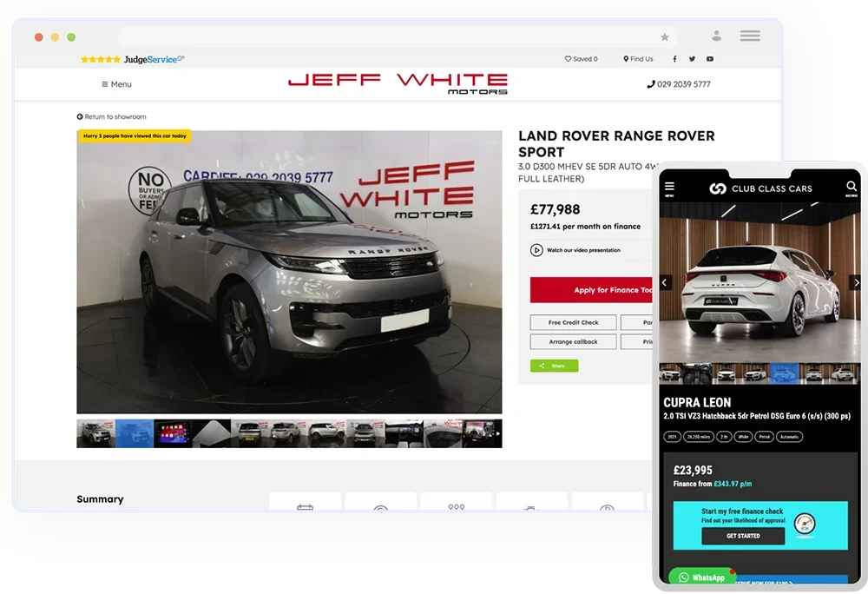Open the phone's hamburger menu icon

coord(669,188)
